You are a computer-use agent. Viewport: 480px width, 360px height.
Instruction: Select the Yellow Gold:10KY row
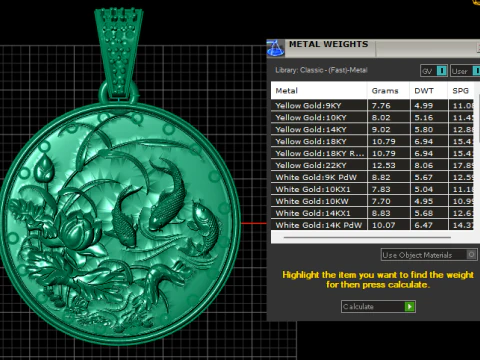(372, 118)
